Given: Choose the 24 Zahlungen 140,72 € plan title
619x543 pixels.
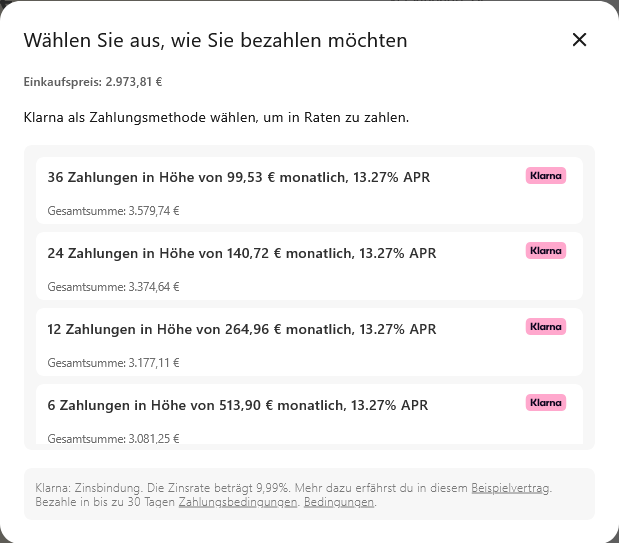Looking at the screenshot, I should point(242,254).
